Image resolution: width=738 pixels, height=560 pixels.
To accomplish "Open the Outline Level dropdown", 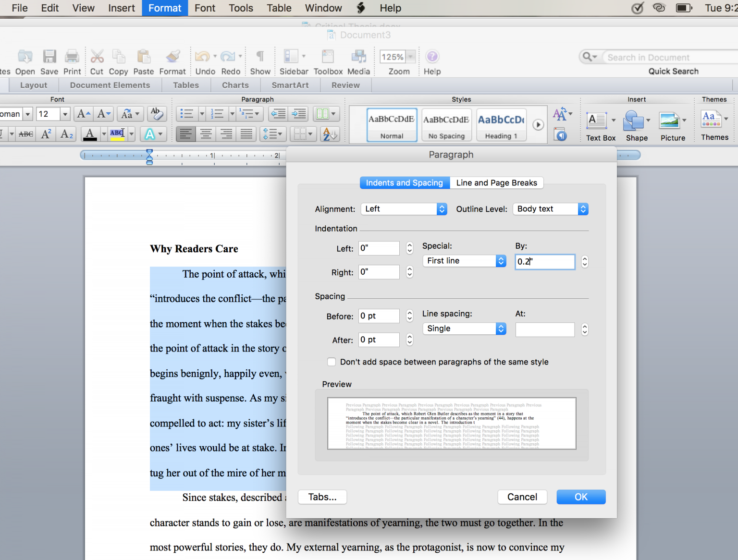I will (551, 209).
